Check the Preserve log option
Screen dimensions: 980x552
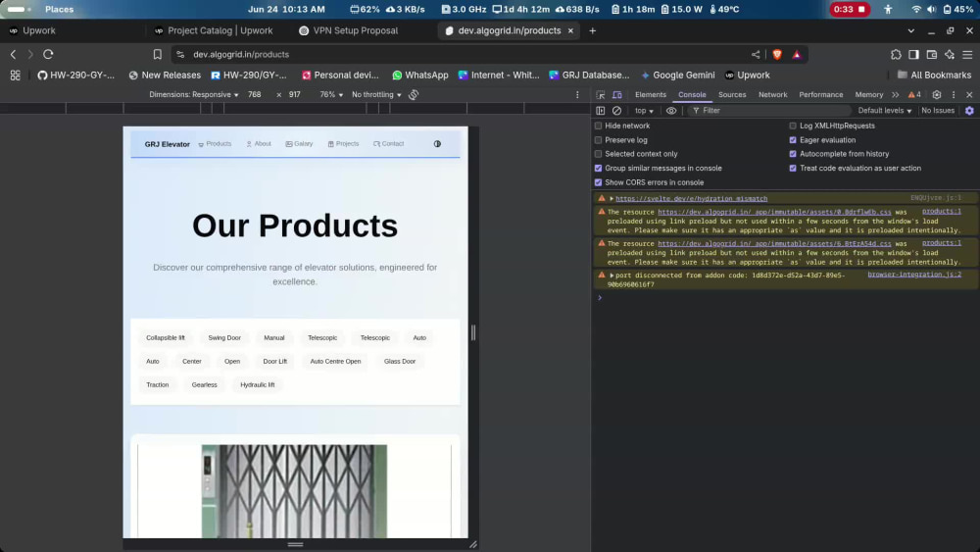pos(598,140)
